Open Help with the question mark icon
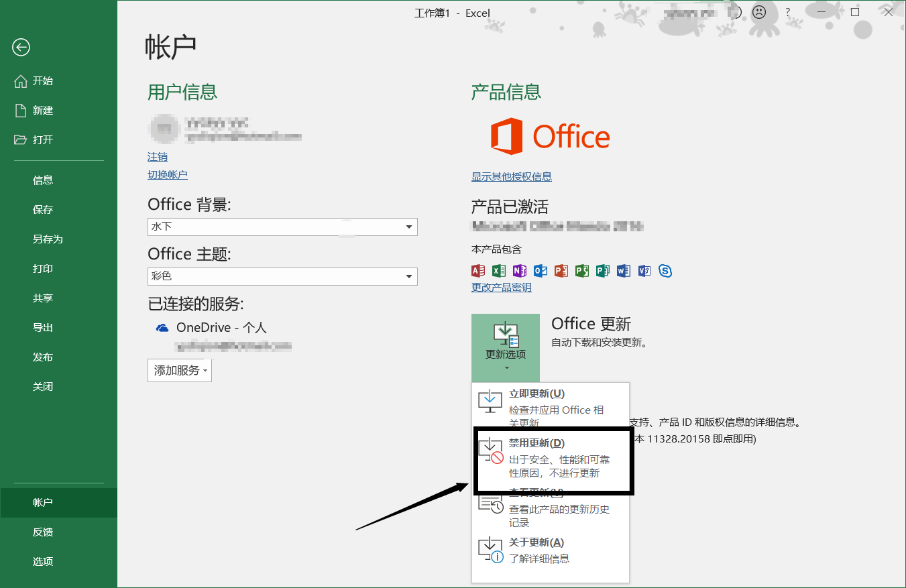Viewport: 906px width, 588px height. click(x=788, y=12)
